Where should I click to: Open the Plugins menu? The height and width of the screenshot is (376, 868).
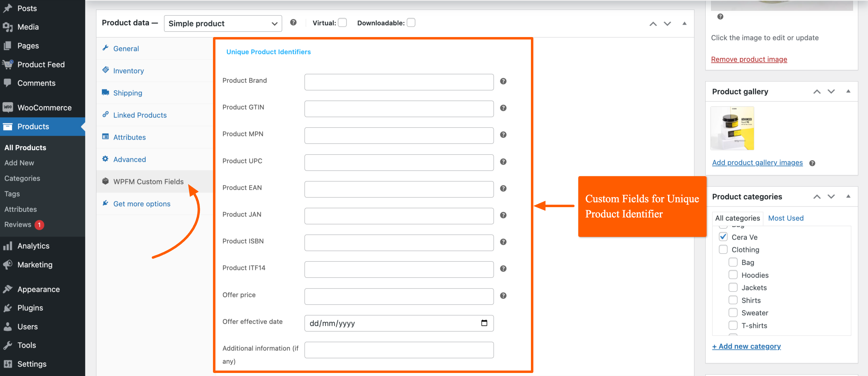coord(42,308)
